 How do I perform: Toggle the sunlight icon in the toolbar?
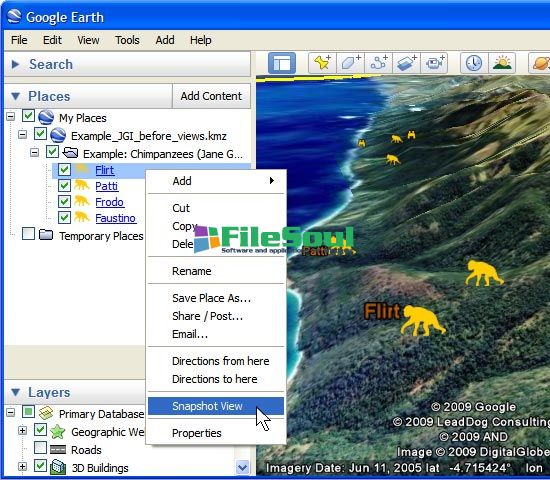pyautogui.click(x=502, y=63)
